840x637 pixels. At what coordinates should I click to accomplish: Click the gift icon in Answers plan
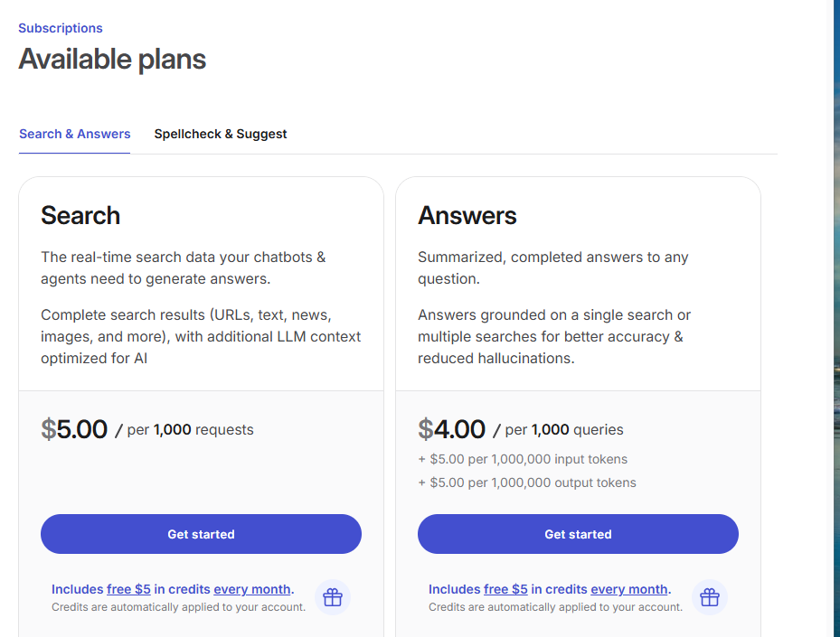click(709, 597)
